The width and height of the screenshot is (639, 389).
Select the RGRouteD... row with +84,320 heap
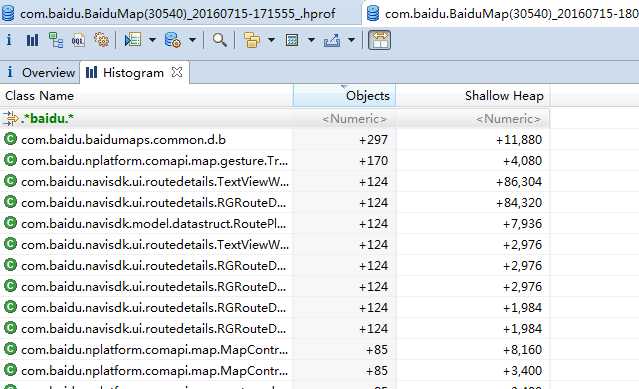pos(275,202)
